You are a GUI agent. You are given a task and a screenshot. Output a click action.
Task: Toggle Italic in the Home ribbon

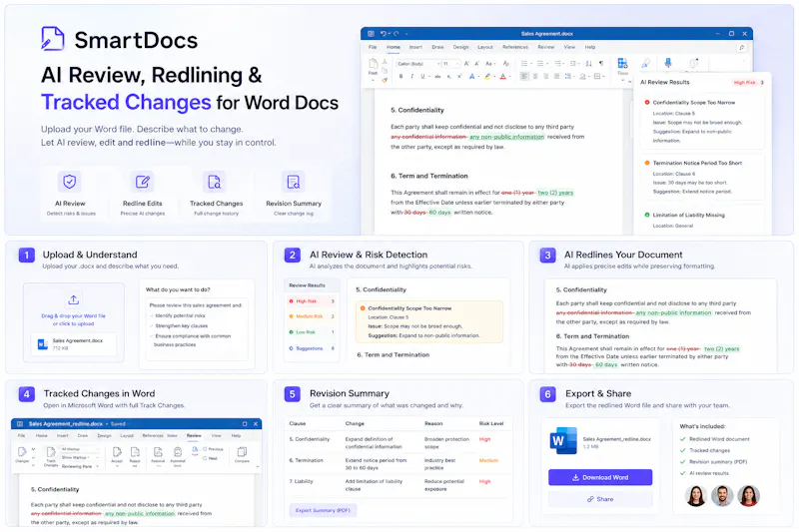411,77
